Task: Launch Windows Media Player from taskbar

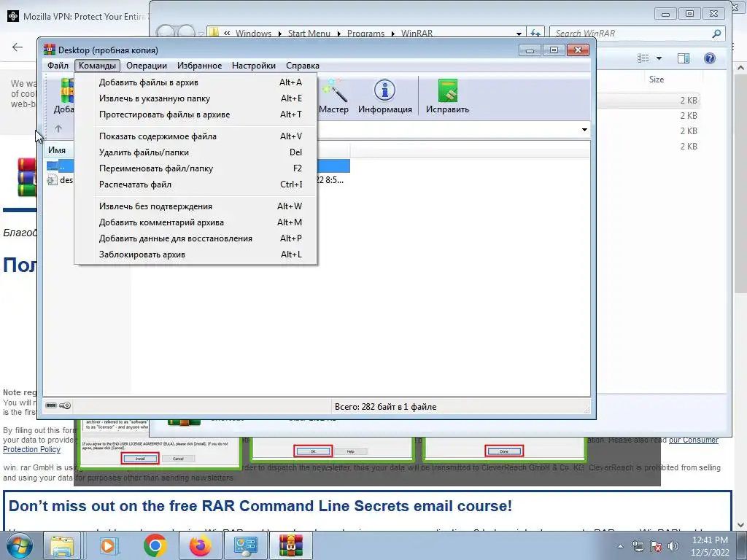Action: pos(108,545)
